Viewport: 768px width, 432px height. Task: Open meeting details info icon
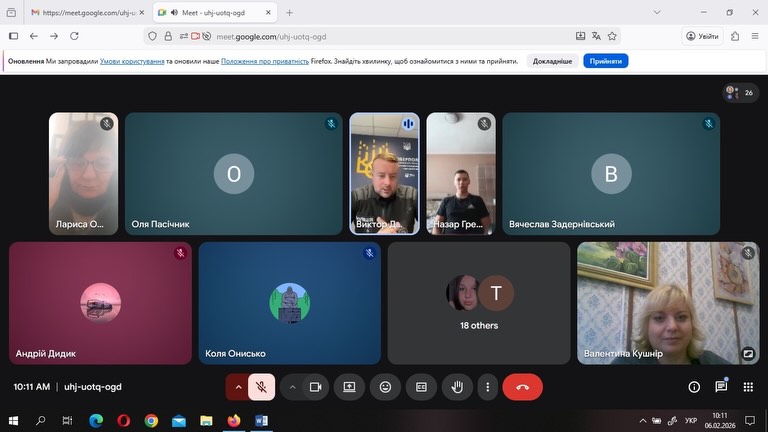coord(694,387)
